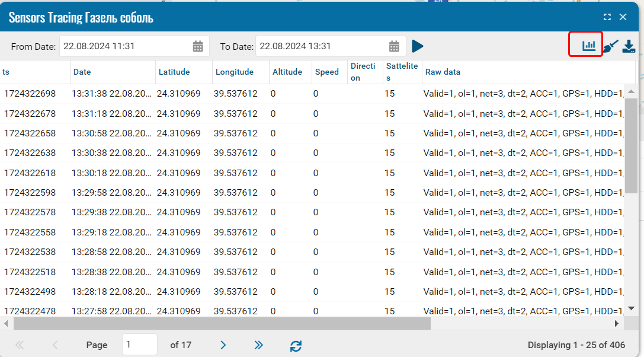Screen dimensions: 644x357
Task: Maximize the Sensors Tracing window
Action: tap(607, 17)
